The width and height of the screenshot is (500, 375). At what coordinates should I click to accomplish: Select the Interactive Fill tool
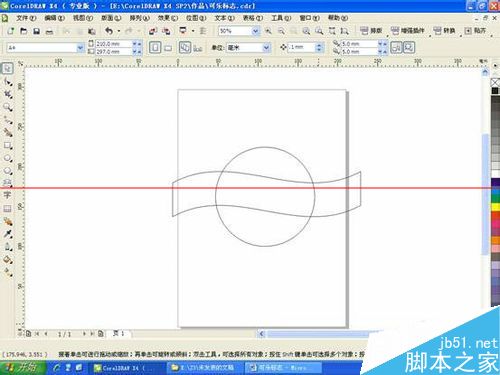[x=7, y=272]
